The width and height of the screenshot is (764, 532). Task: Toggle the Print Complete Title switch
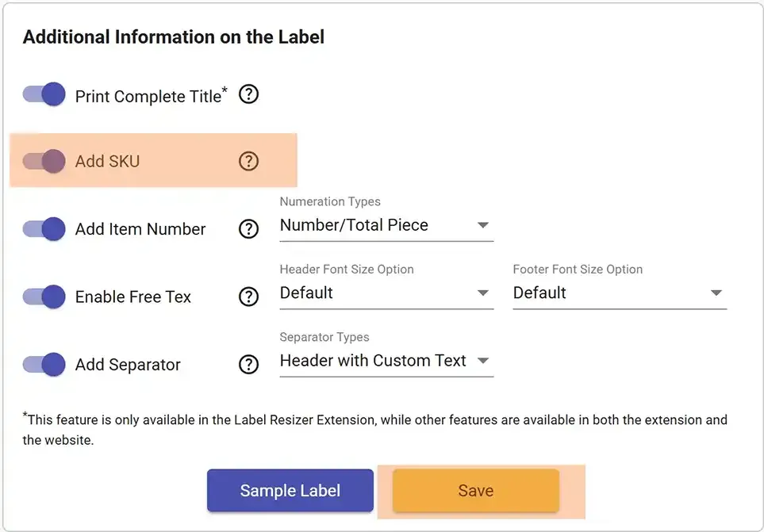tap(44, 94)
